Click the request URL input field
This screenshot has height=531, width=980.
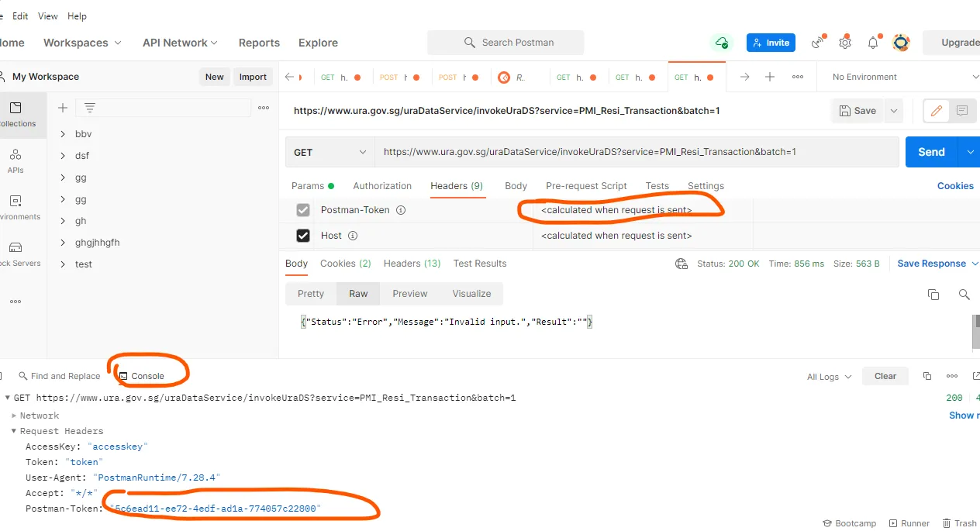click(637, 152)
